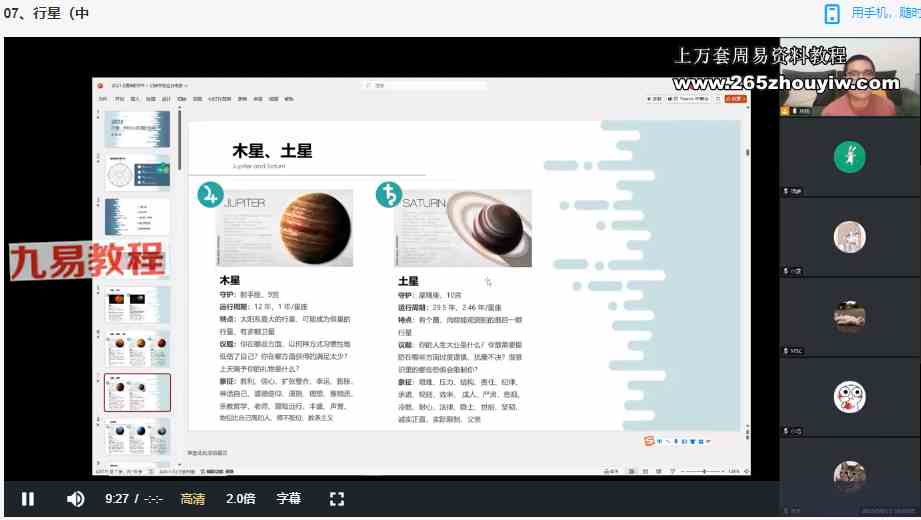Enter fullscreen mode with the fullscreen icon
Screen dimensions: 921x520
click(337, 498)
